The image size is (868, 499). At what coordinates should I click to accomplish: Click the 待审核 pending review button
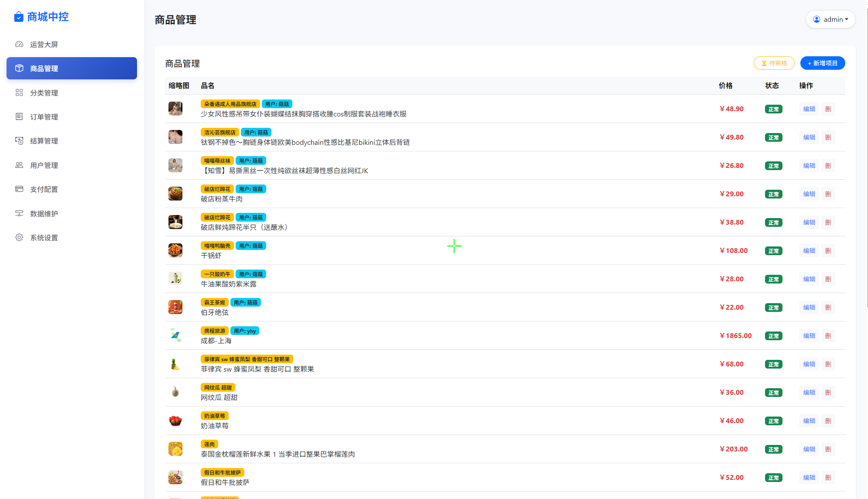pos(774,63)
